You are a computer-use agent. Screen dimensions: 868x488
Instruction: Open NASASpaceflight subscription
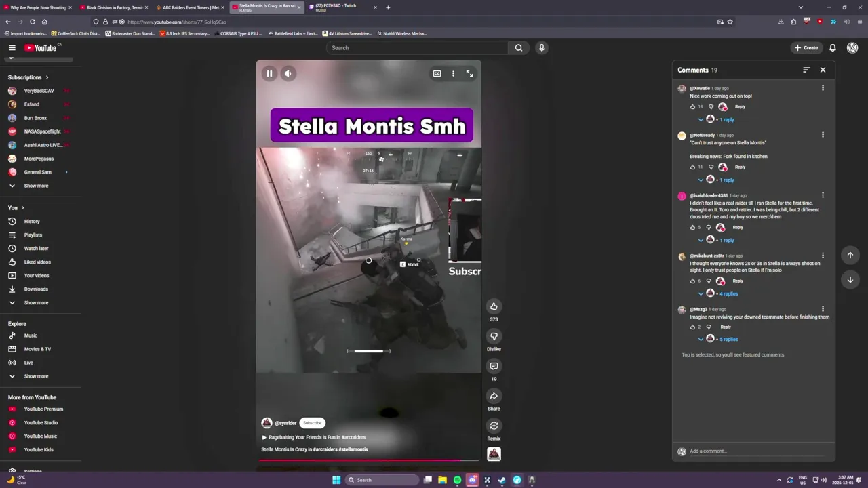(41, 131)
